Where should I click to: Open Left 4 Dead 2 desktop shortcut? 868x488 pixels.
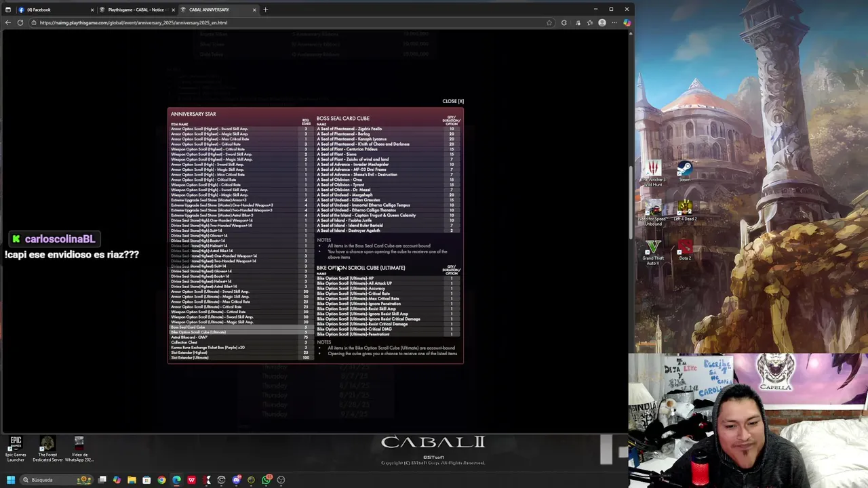coord(685,211)
